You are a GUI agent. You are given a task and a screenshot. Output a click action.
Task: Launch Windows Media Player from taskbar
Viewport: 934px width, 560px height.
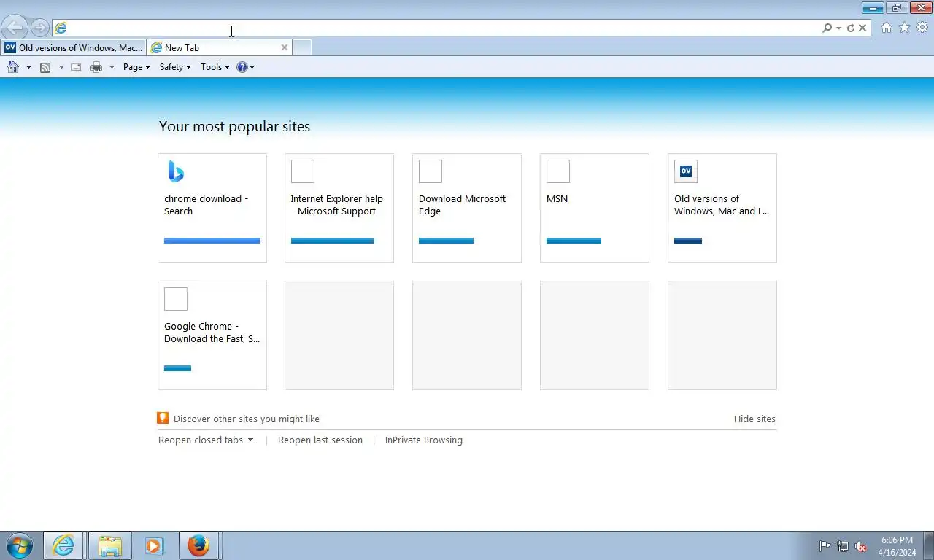154,545
